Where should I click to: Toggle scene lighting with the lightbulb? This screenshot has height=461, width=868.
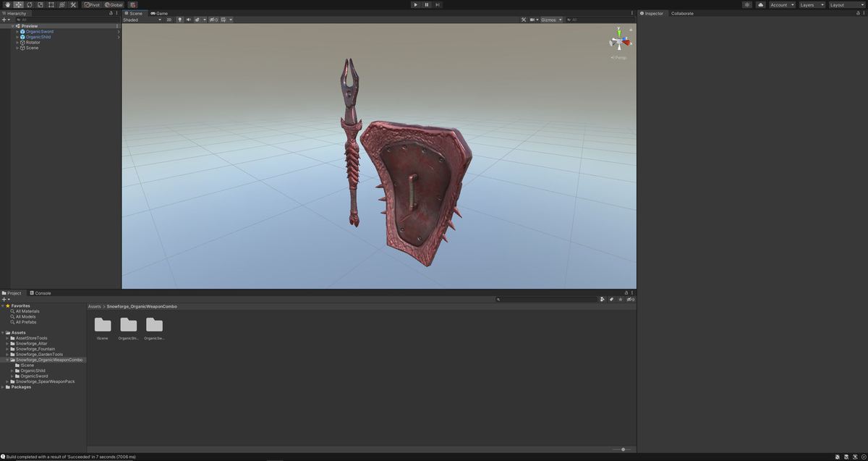(180, 20)
